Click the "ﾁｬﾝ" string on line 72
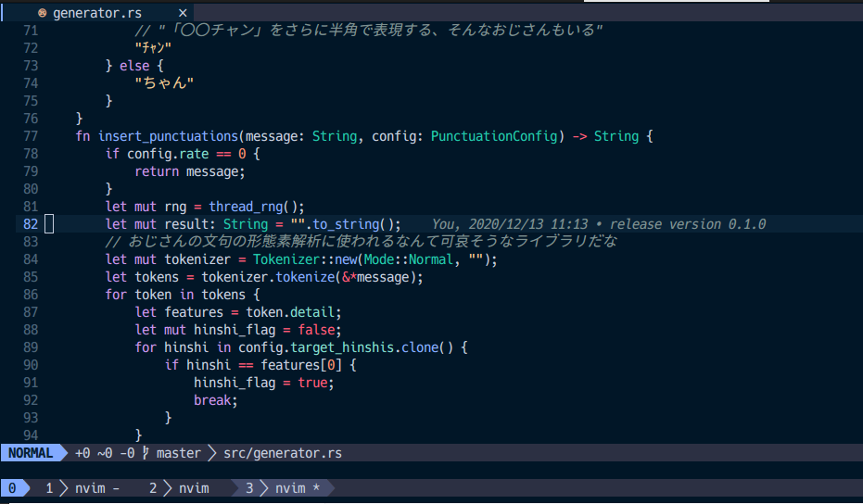Viewport: 863px width, 504px height. pos(153,48)
